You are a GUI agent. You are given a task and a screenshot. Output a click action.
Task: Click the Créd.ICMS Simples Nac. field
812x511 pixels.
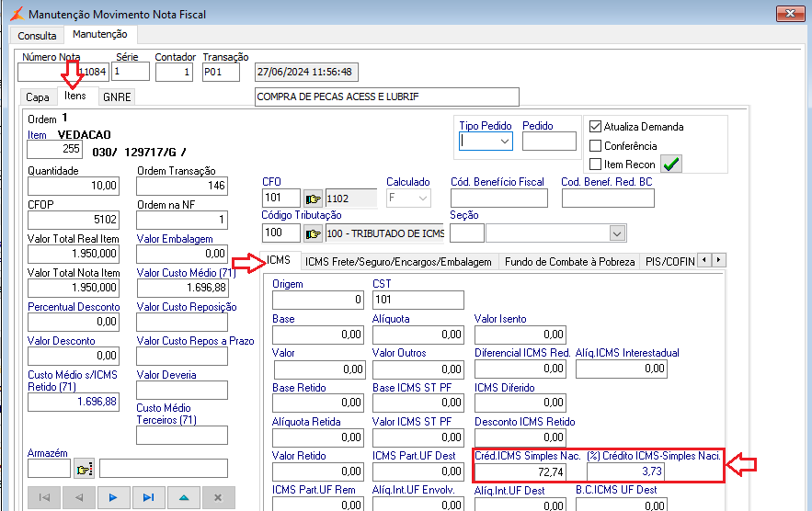520,472
